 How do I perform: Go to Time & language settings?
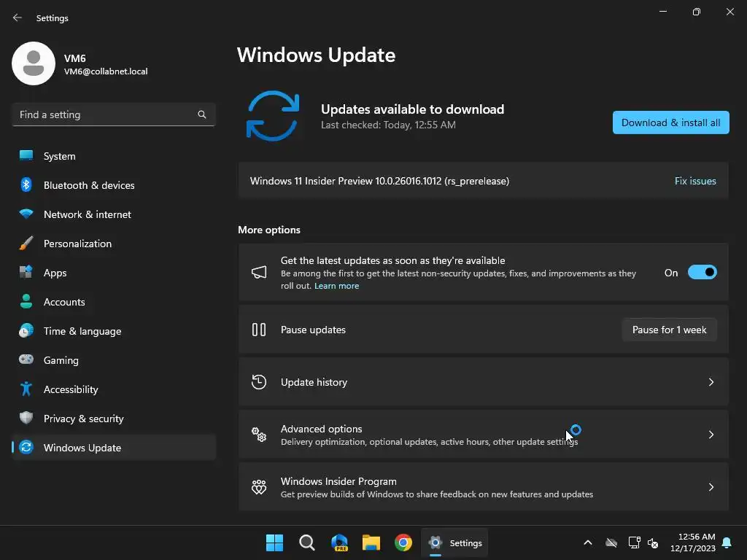click(114, 330)
